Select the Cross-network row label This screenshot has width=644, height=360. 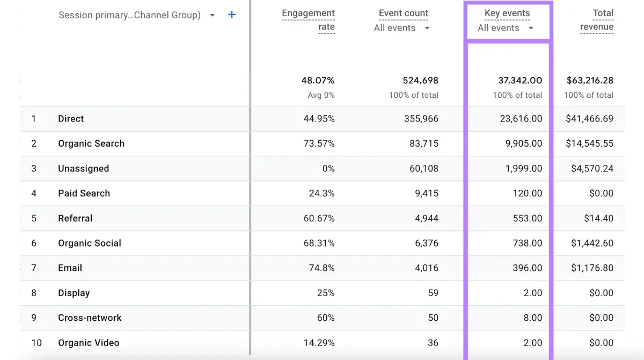pos(90,318)
